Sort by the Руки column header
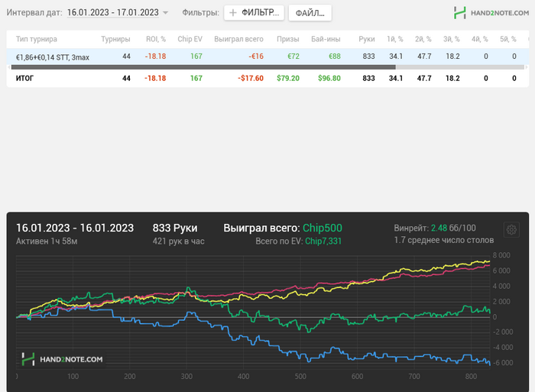 367,39
